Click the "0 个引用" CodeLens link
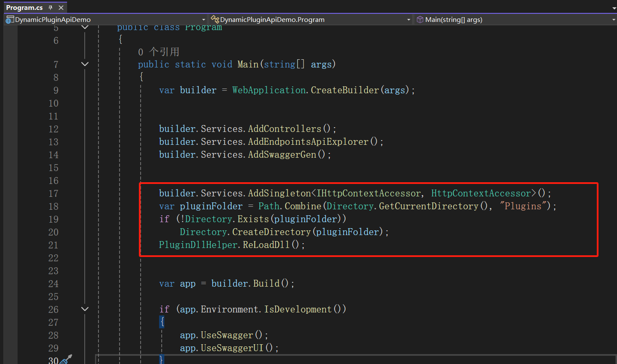 [x=158, y=52]
